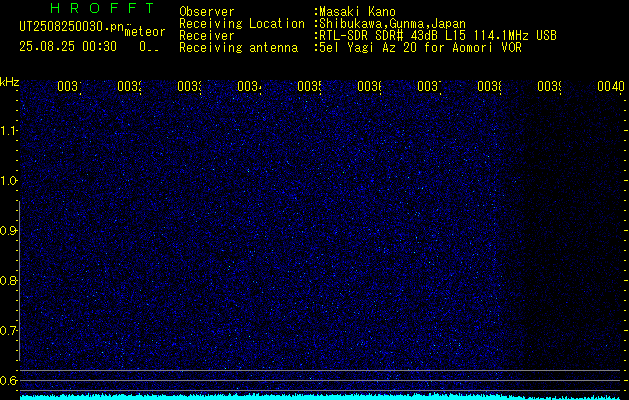This screenshot has height=400, width=629.
Task: Click the 'Receiving antenna' label
Action: tap(239, 48)
